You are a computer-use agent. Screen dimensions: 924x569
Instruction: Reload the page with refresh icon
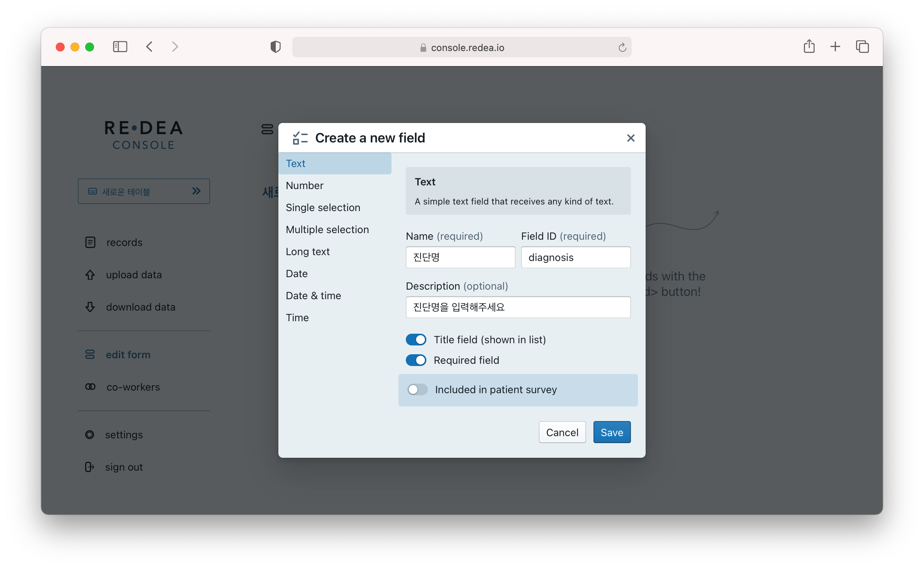point(622,47)
